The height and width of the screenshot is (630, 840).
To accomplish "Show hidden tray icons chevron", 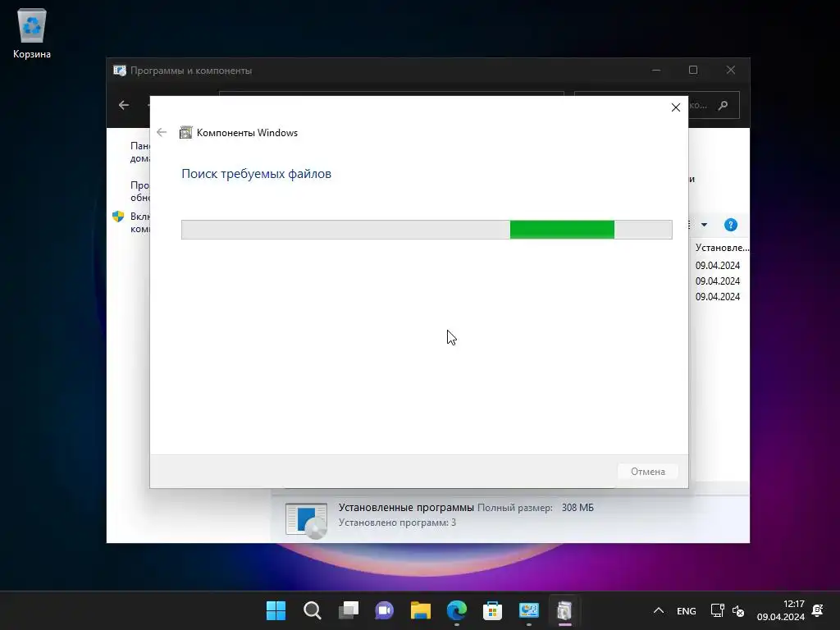I will click(x=659, y=610).
